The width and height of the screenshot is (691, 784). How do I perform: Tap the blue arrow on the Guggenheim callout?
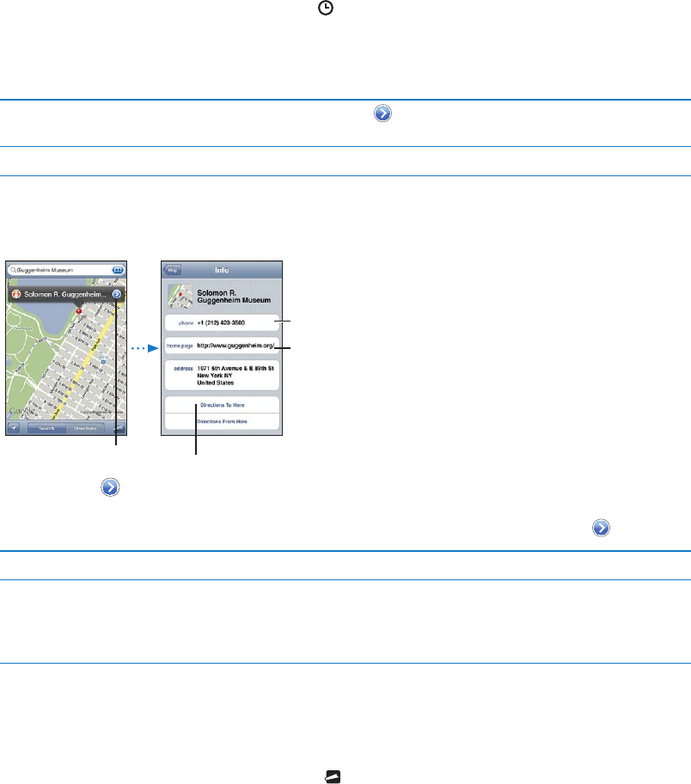tap(117, 295)
